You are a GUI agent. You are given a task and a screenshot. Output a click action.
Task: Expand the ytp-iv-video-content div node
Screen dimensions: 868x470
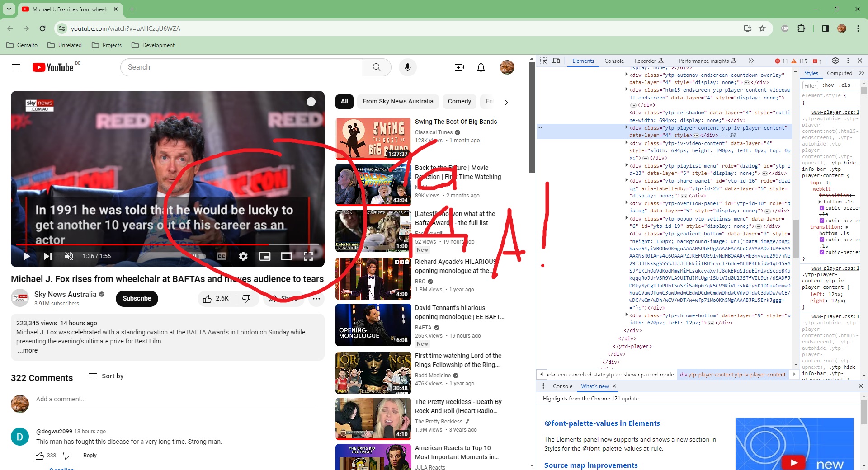click(627, 143)
